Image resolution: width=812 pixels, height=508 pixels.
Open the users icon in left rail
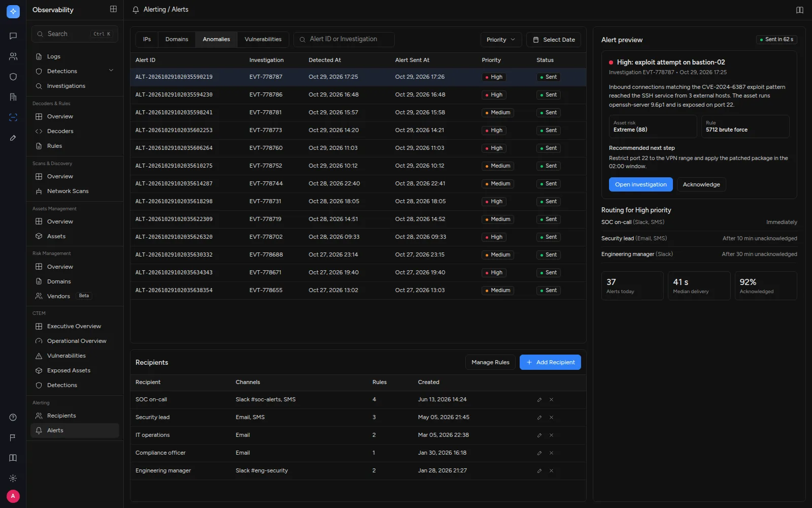tap(13, 56)
